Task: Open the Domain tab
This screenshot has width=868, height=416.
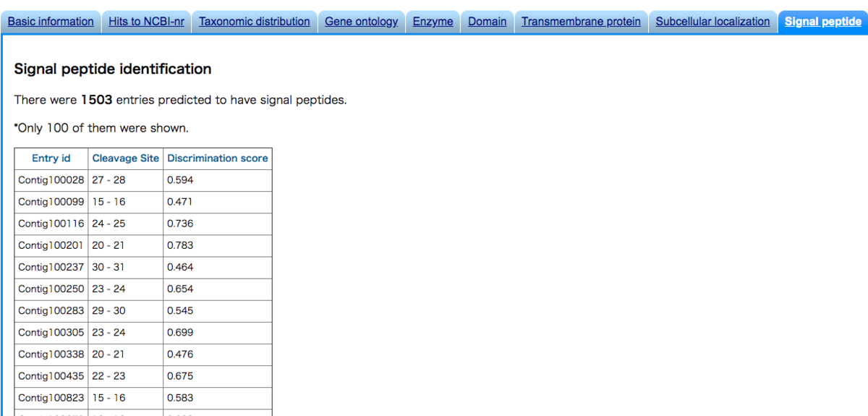Action: (x=488, y=22)
